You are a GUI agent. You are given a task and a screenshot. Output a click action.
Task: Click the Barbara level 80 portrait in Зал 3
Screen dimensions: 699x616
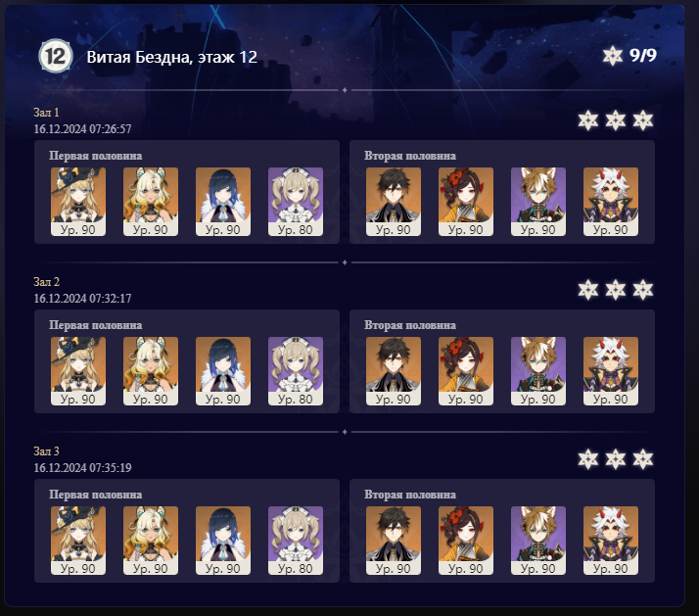(x=296, y=541)
